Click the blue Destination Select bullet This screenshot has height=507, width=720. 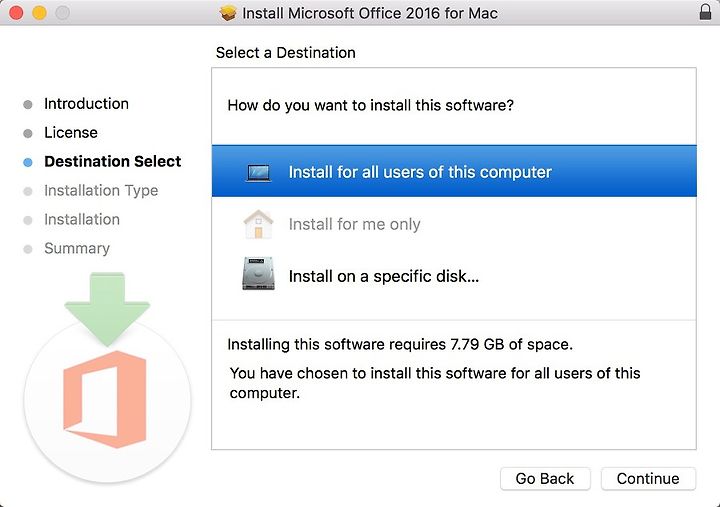(x=28, y=162)
